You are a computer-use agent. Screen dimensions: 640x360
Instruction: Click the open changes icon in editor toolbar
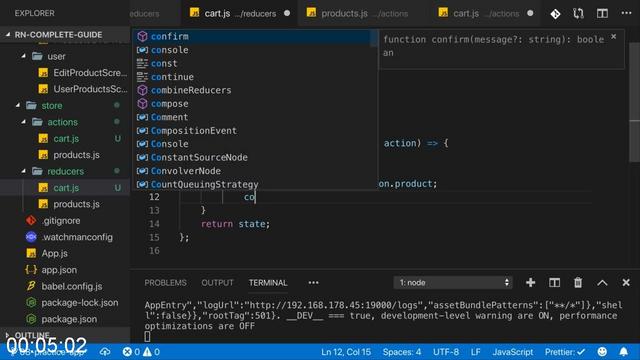tap(578, 13)
